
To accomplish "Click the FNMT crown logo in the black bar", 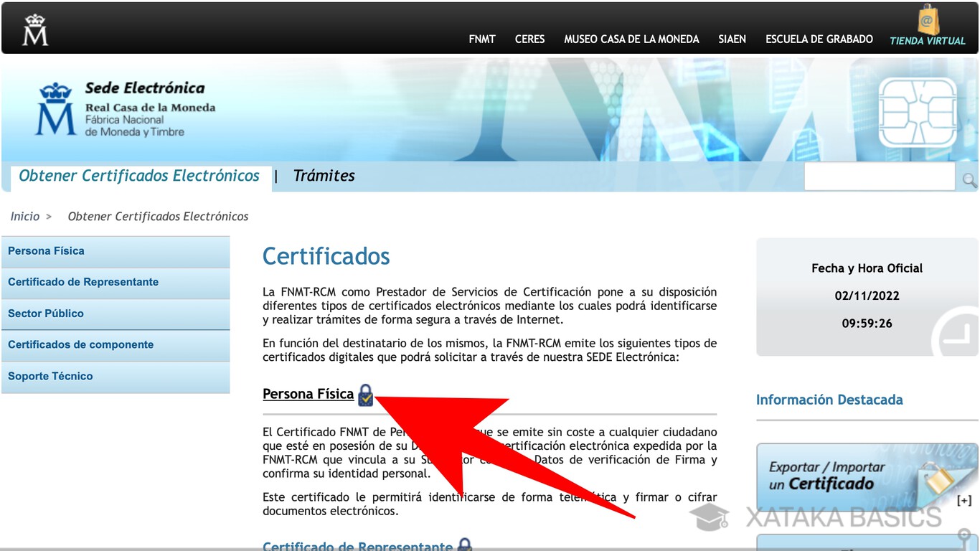I will tap(34, 28).
